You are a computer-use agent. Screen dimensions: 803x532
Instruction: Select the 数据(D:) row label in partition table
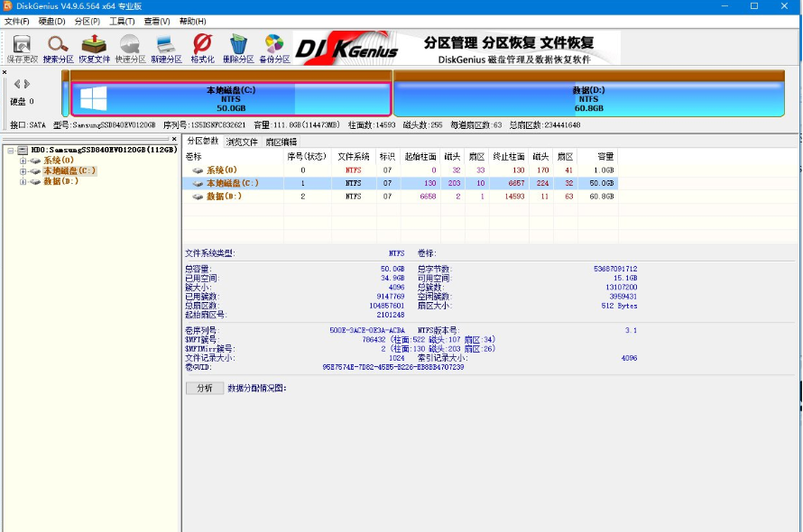224,197
